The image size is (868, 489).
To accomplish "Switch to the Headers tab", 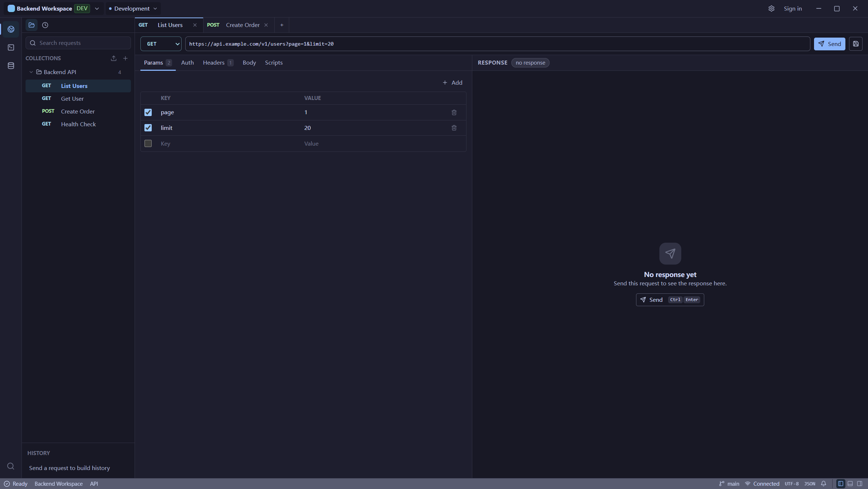I will pyautogui.click(x=218, y=63).
